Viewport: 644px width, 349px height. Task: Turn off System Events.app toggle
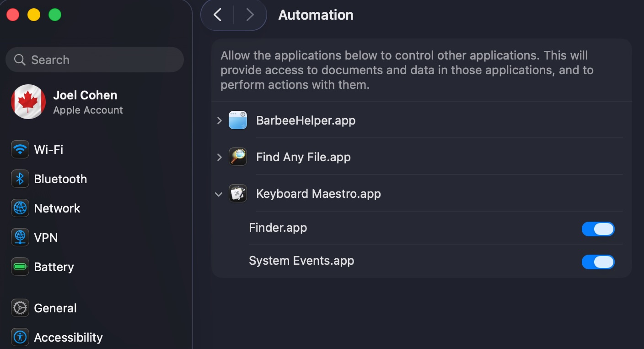click(x=598, y=262)
